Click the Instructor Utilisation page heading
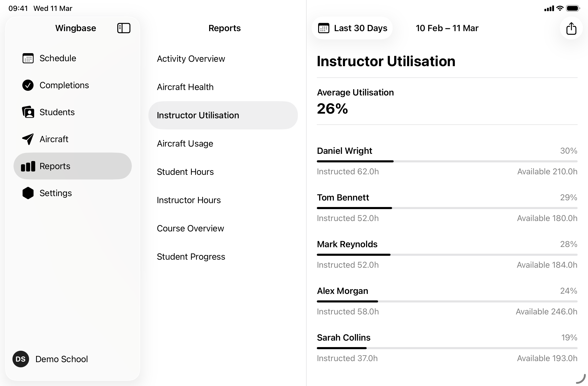 point(386,61)
